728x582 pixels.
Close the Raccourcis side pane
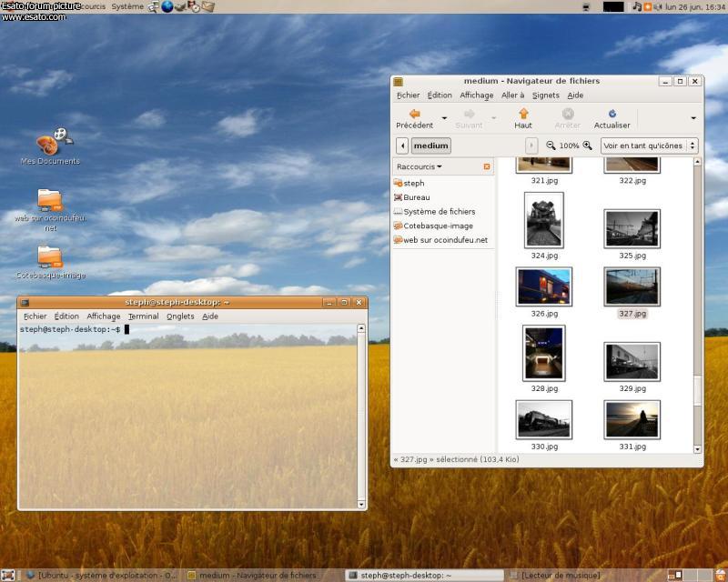487,167
